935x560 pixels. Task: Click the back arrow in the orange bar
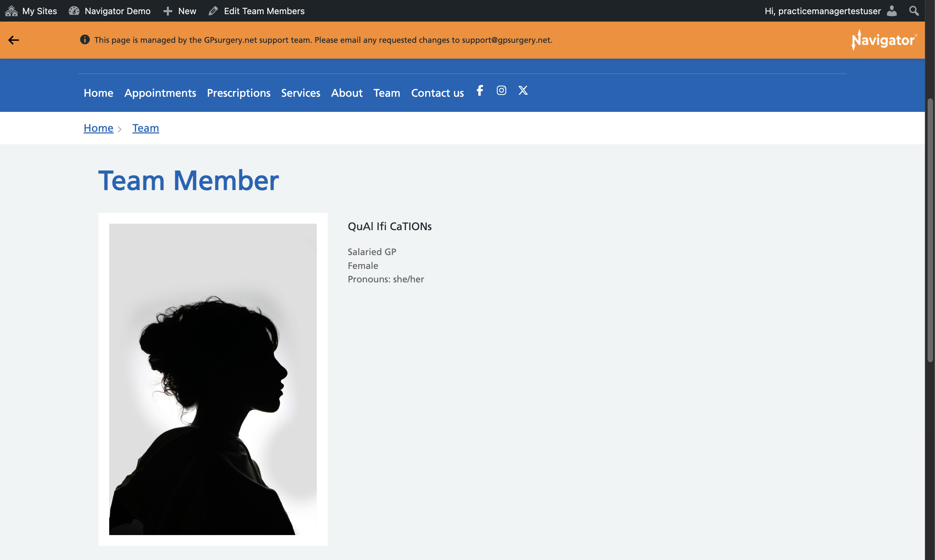[x=13, y=40]
